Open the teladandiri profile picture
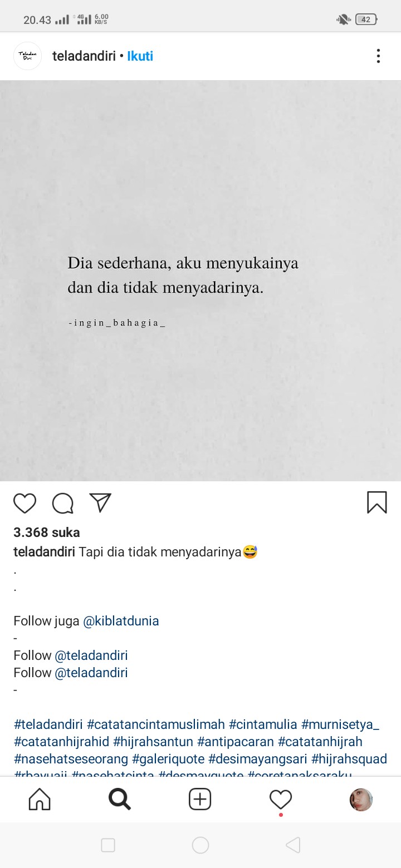 [x=27, y=56]
